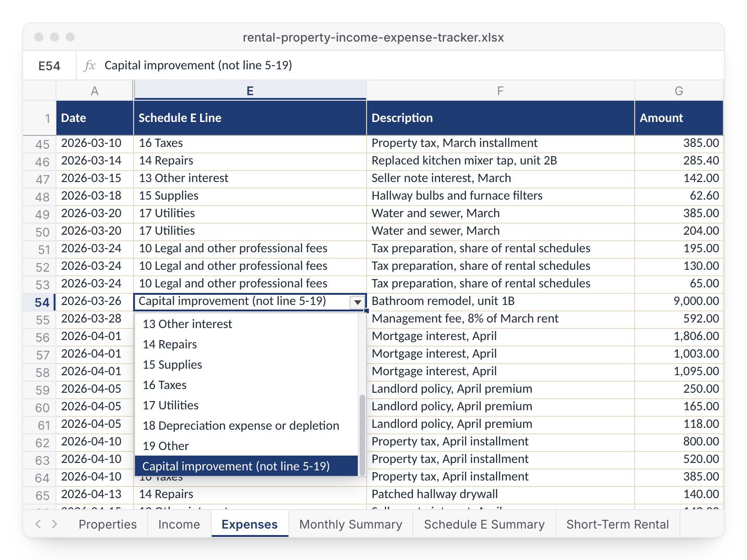Screen dimensions: 747x560
Task: Select row 54 header
Action: [40, 302]
